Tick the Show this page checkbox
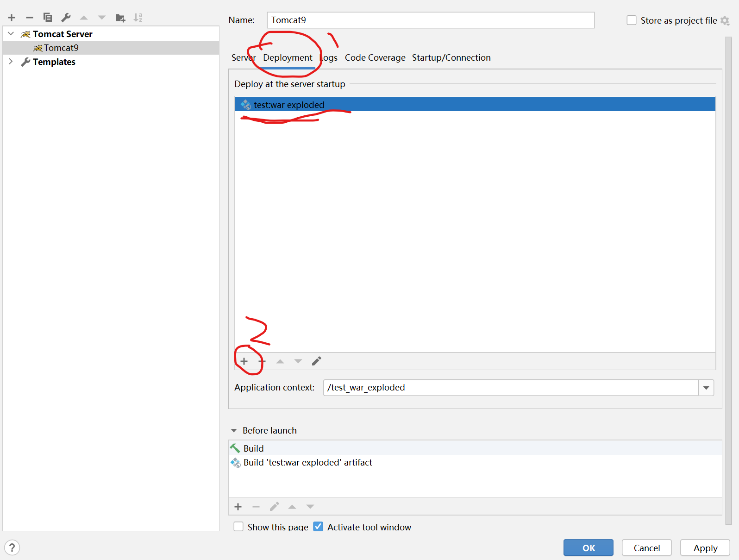Screen dimensions: 739x560 tap(238, 527)
